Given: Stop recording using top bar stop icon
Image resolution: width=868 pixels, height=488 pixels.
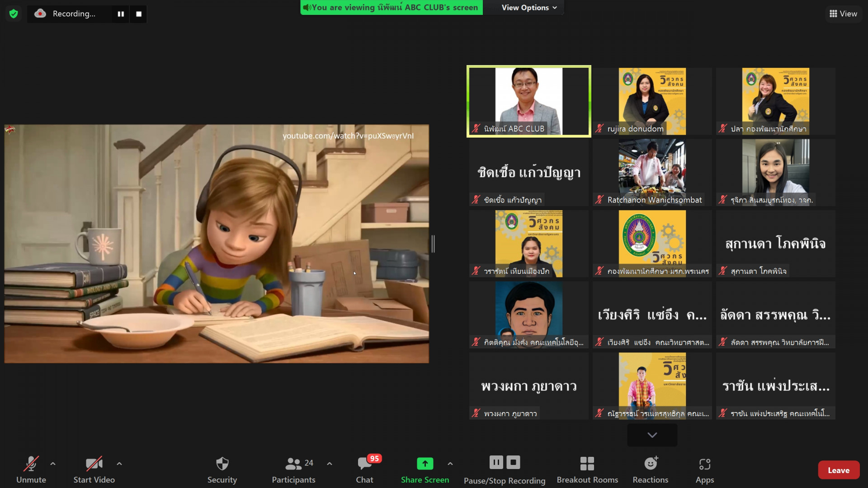Looking at the screenshot, I should (x=139, y=14).
